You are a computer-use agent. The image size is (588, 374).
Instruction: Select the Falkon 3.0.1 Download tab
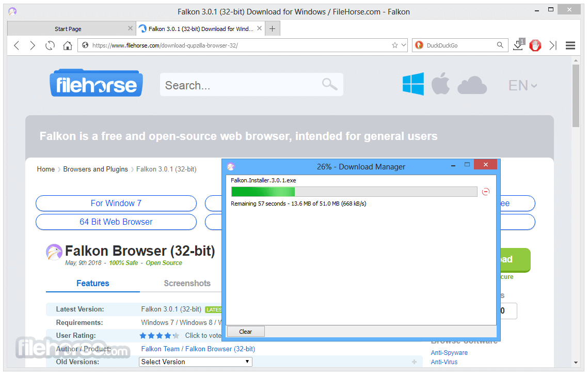[x=201, y=28]
